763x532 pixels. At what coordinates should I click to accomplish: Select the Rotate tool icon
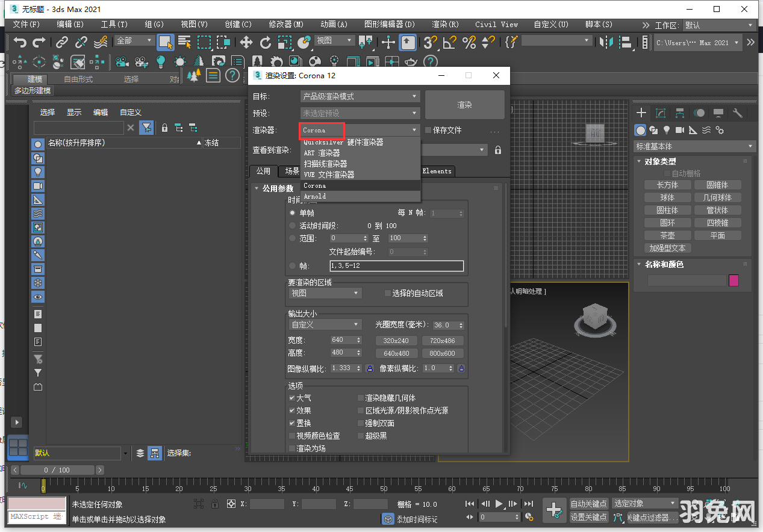click(266, 42)
